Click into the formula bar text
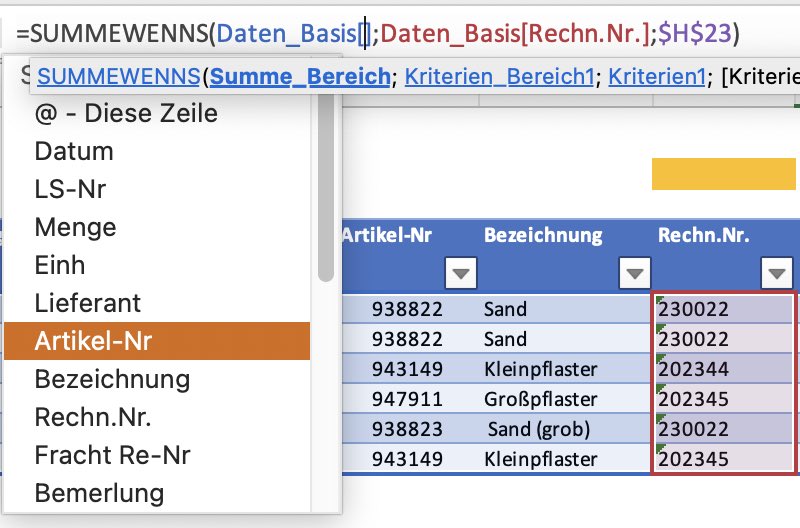This screenshot has width=800, height=528. (x=378, y=34)
